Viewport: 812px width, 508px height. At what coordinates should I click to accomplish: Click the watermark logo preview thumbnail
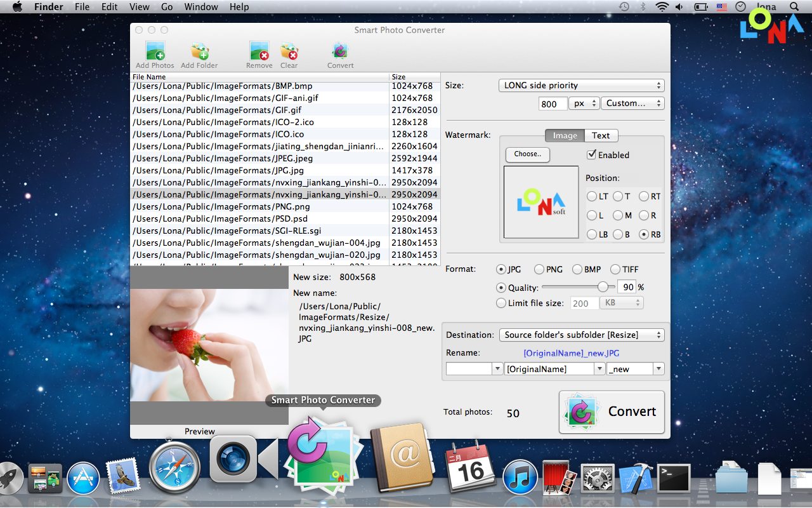point(541,202)
